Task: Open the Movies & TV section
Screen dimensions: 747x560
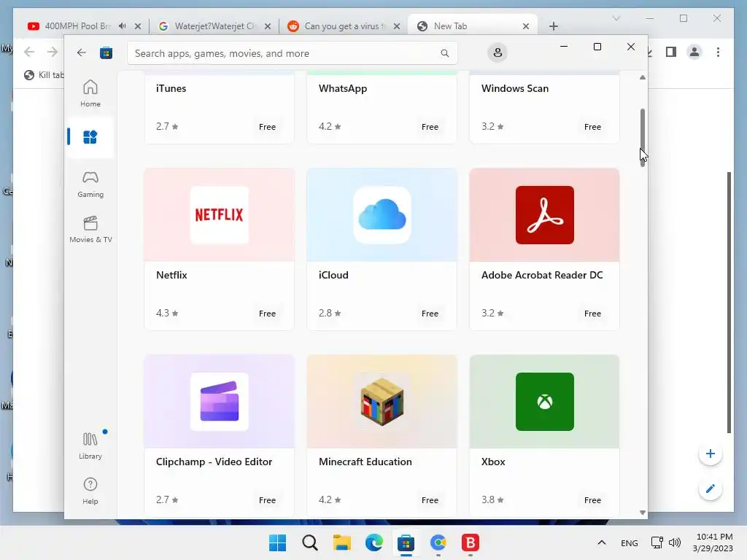Action: [x=90, y=230]
